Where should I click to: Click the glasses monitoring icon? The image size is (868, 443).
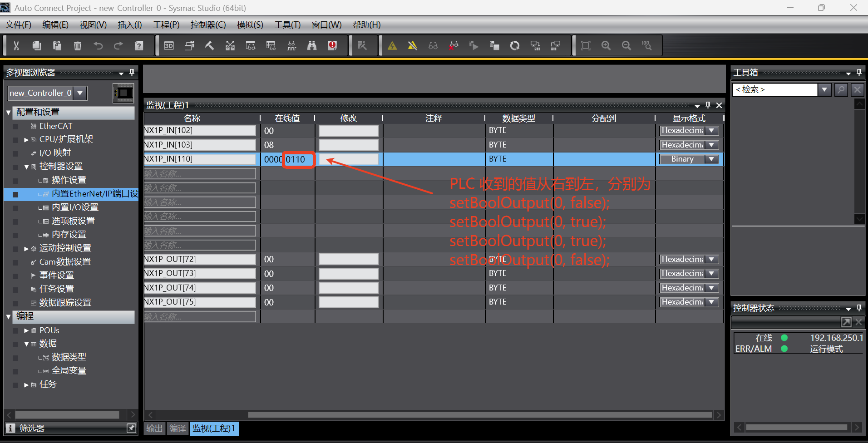(433, 45)
